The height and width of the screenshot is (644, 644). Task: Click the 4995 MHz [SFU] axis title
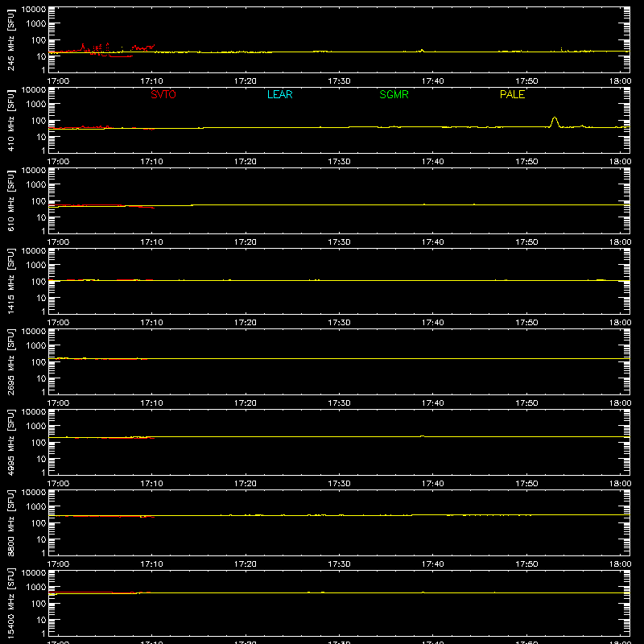click(x=10, y=442)
